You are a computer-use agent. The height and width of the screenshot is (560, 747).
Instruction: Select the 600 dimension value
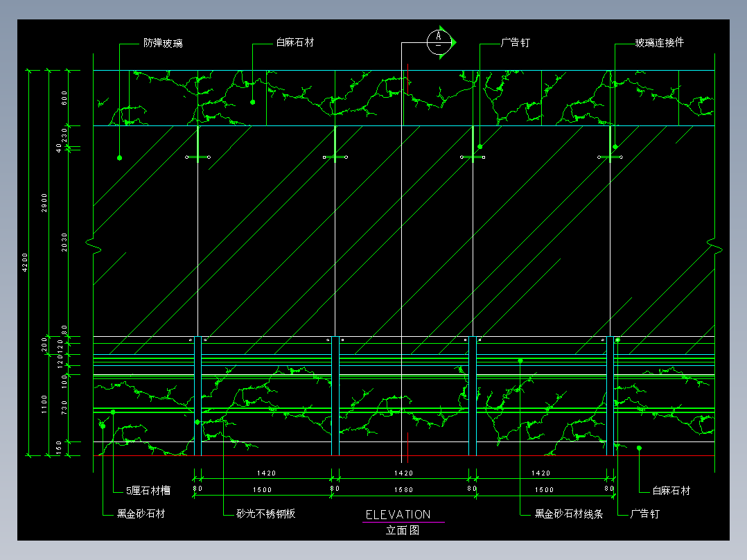(x=64, y=98)
